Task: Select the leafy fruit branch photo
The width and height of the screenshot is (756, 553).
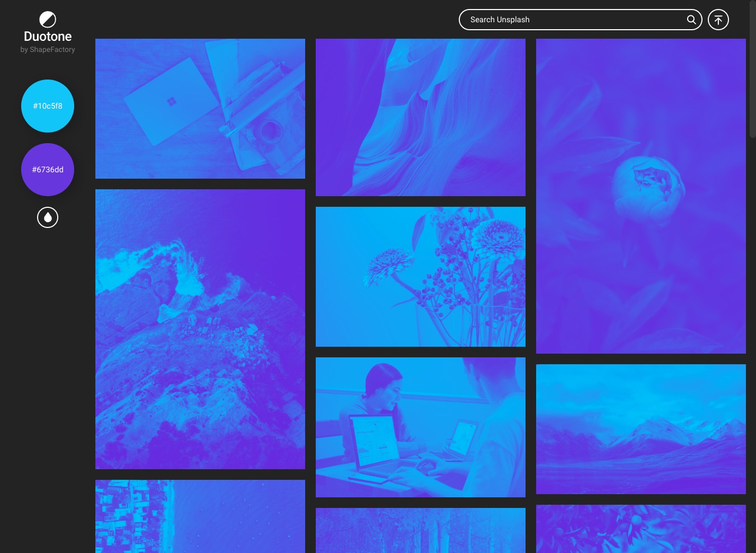Action: [641, 529]
